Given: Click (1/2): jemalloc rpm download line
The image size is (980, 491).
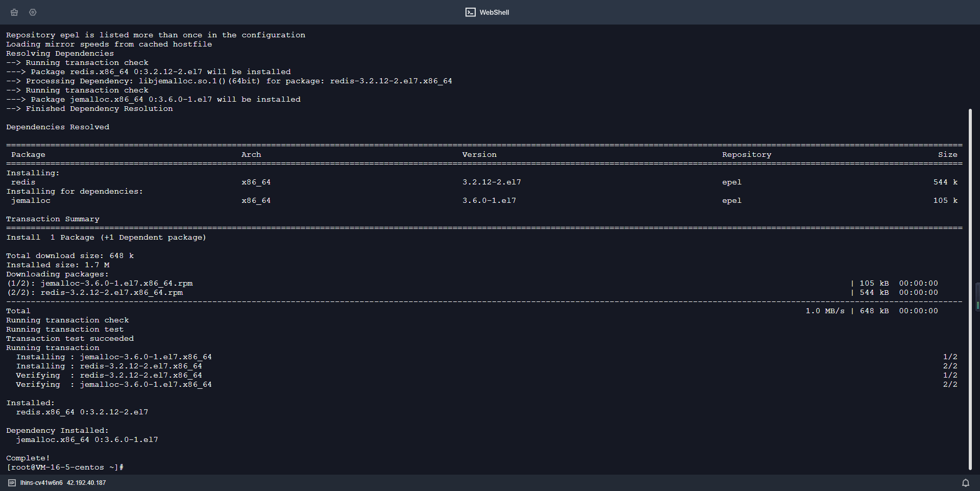Looking at the screenshot, I should pyautogui.click(x=100, y=284).
